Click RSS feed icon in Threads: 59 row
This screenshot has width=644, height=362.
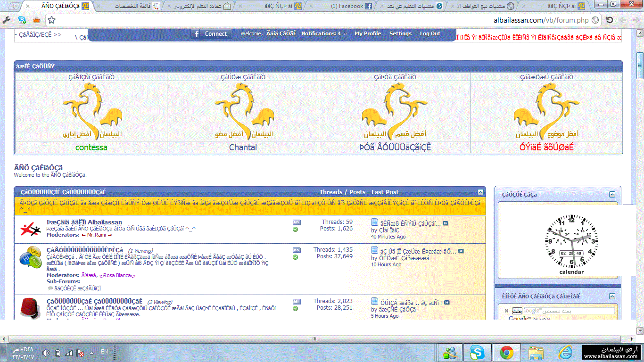[x=296, y=222]
